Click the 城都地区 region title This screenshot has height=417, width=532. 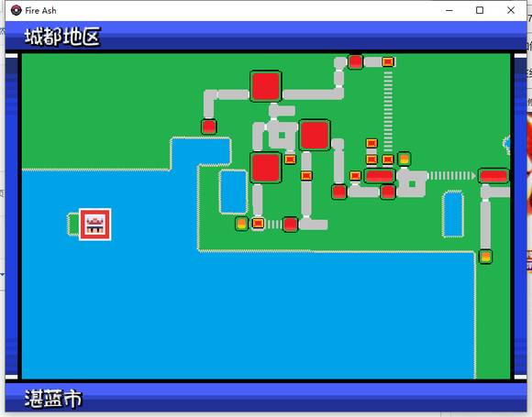[x=62, y=37]
